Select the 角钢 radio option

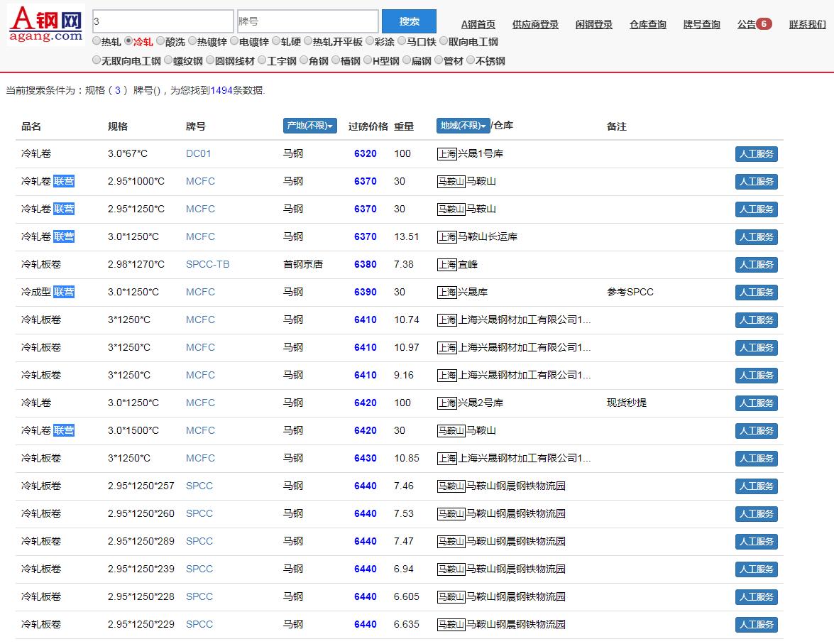[304, 60]
